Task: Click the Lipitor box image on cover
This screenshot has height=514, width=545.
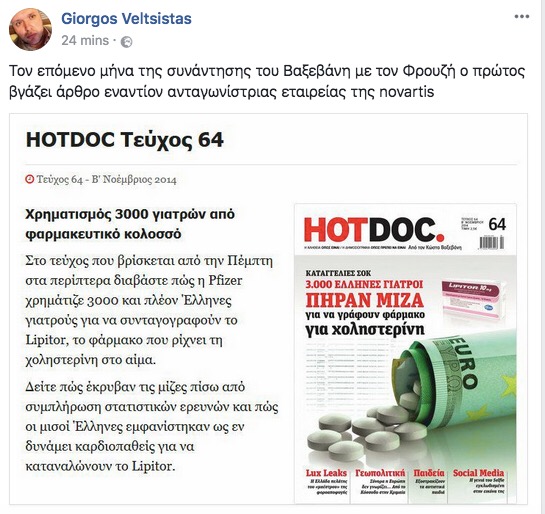Action: click(x=471, y=300)
